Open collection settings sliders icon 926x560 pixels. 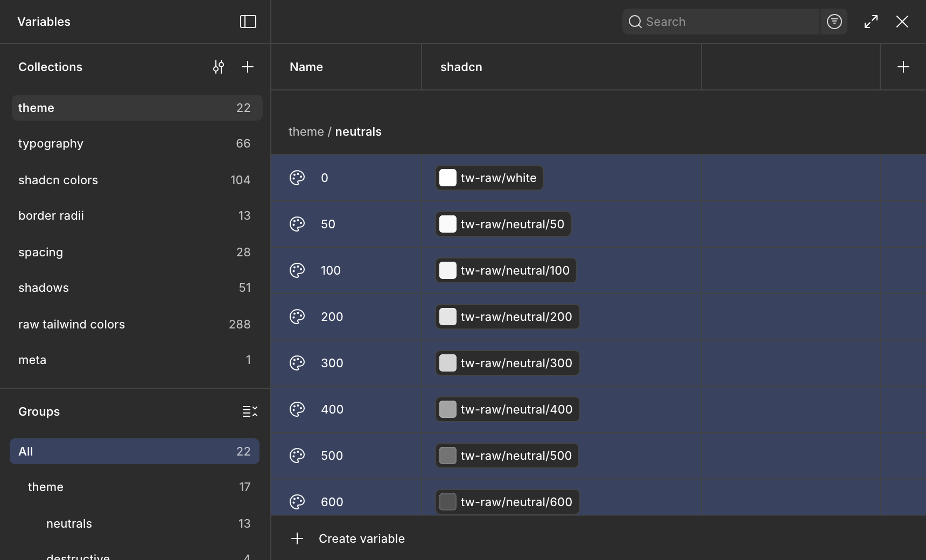coord(218,67)
